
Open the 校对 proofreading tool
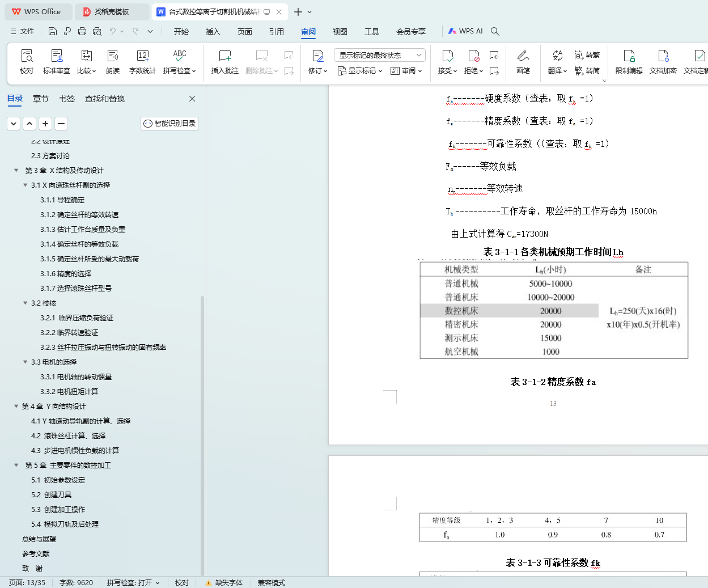(x=27, y=61)
